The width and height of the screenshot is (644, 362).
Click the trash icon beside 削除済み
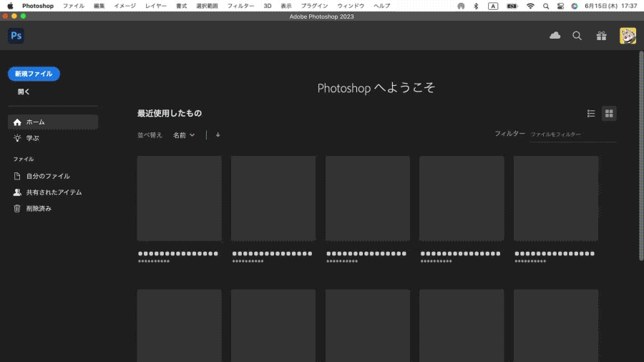click(x=17, y=208)
